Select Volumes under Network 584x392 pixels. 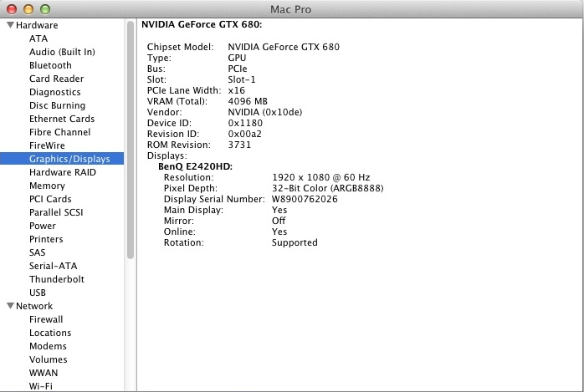49,360
